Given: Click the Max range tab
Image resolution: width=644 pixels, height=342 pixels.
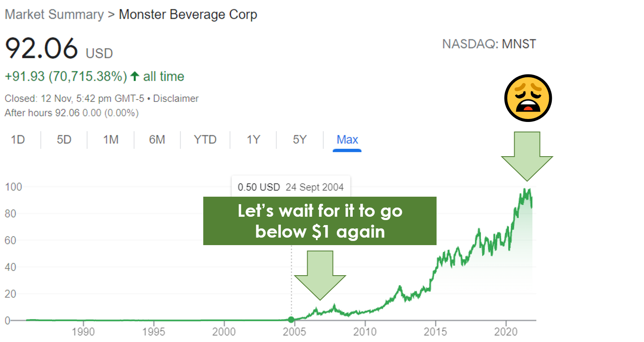Looking at the screenshot, I should 347,139.
